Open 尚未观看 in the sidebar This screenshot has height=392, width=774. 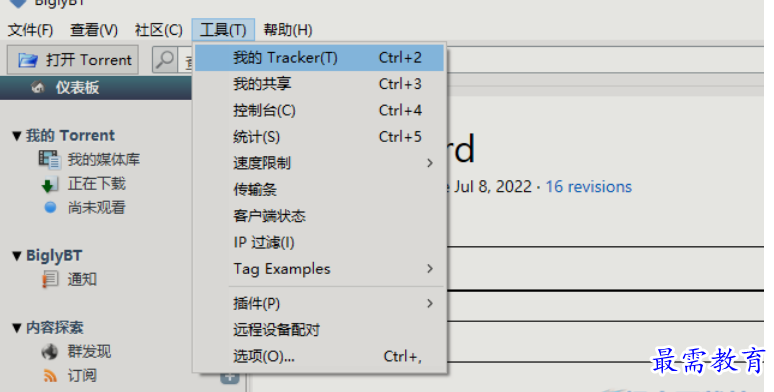(x=97, y=207)
